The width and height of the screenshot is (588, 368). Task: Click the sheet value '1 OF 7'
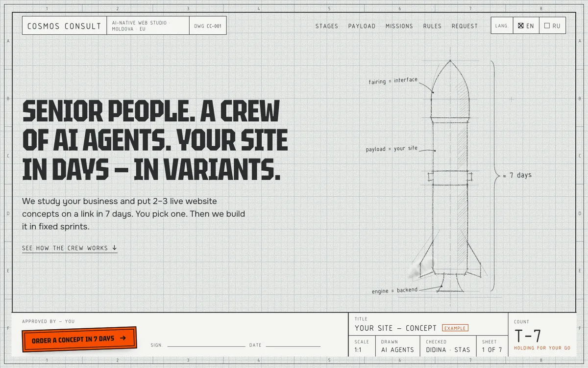492,350
